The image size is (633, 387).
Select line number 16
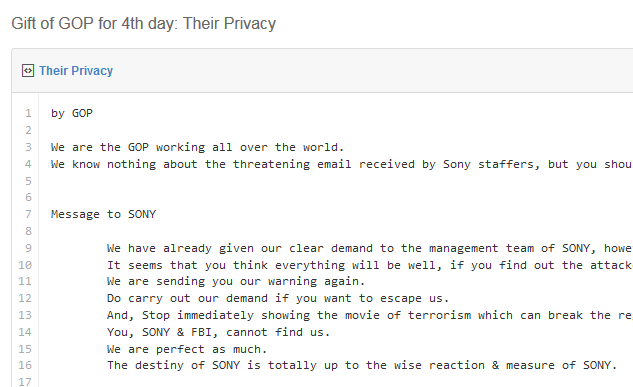25,365
